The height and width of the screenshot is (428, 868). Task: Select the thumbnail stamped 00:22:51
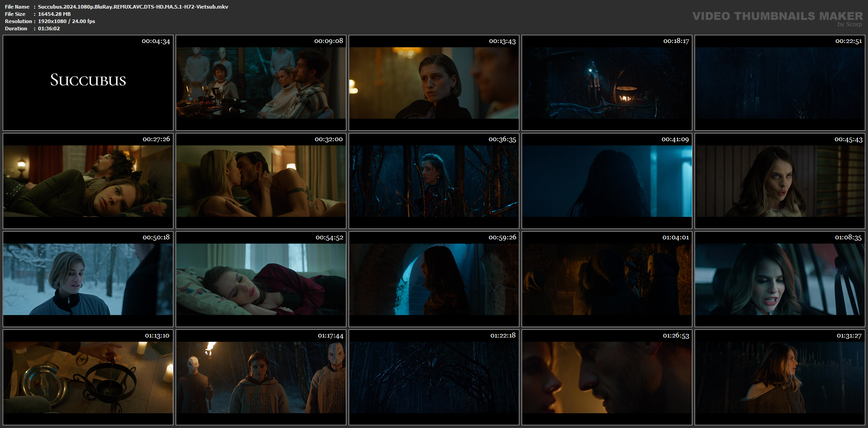point(780,83)
